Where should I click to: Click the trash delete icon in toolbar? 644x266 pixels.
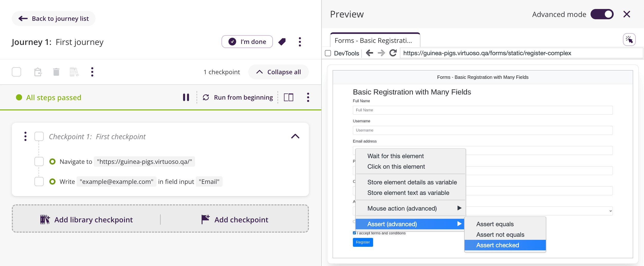click(56, 72)
